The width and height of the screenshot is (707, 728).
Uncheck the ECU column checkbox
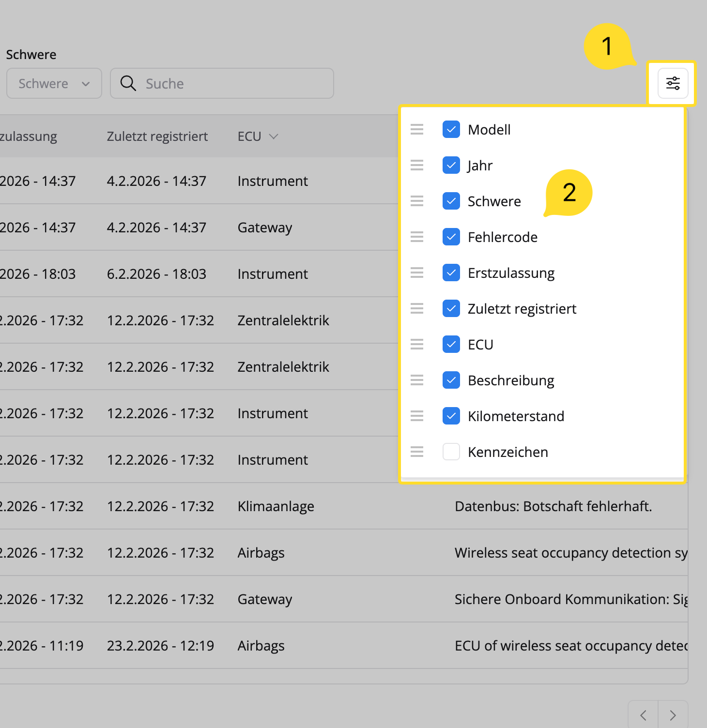click(451, 344)
